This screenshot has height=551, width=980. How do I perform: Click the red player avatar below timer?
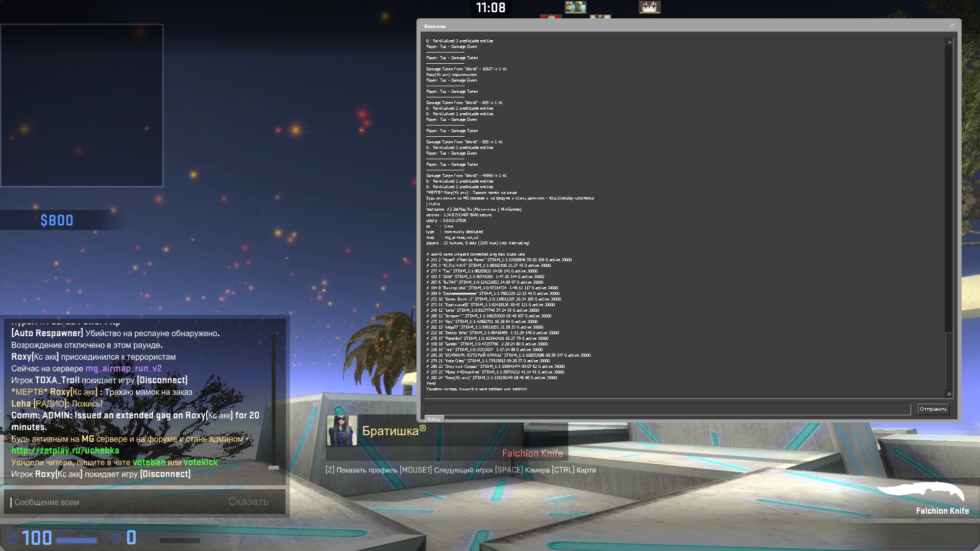(x=551, y=17)
